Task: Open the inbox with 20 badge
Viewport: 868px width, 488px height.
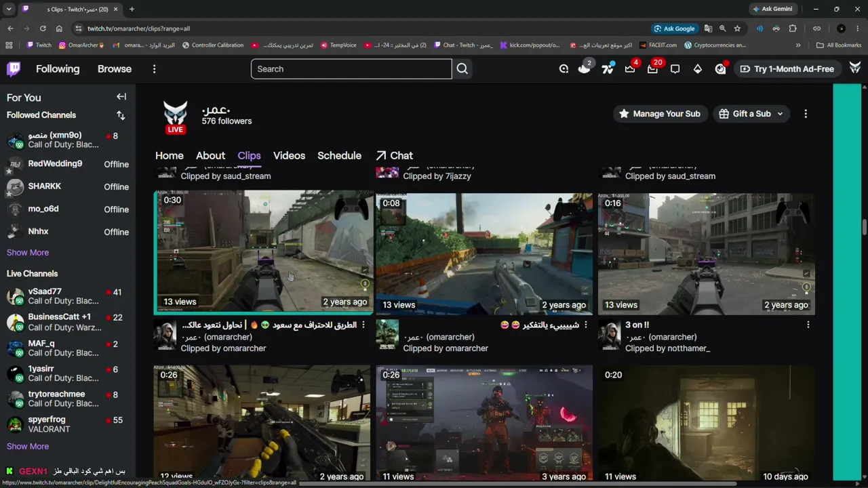Action: [x=652, y=68]
